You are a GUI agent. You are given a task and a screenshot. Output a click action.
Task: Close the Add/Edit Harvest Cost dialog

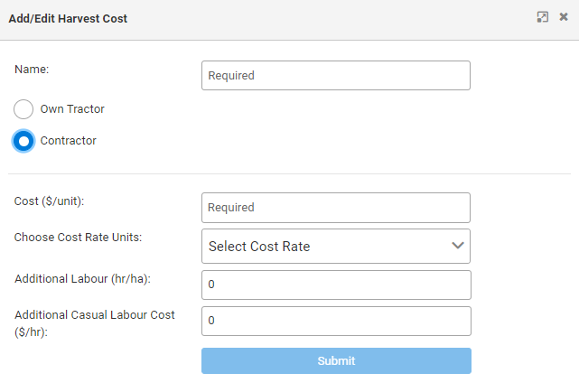(x=564, y=17)
